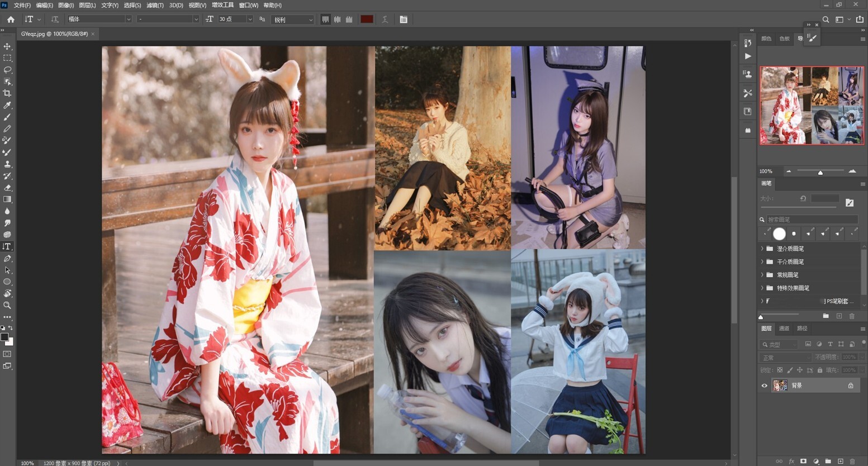Select the Path Selection arrow tool
This screenshot has height=466, width=868.
click(x=7, y=270)
